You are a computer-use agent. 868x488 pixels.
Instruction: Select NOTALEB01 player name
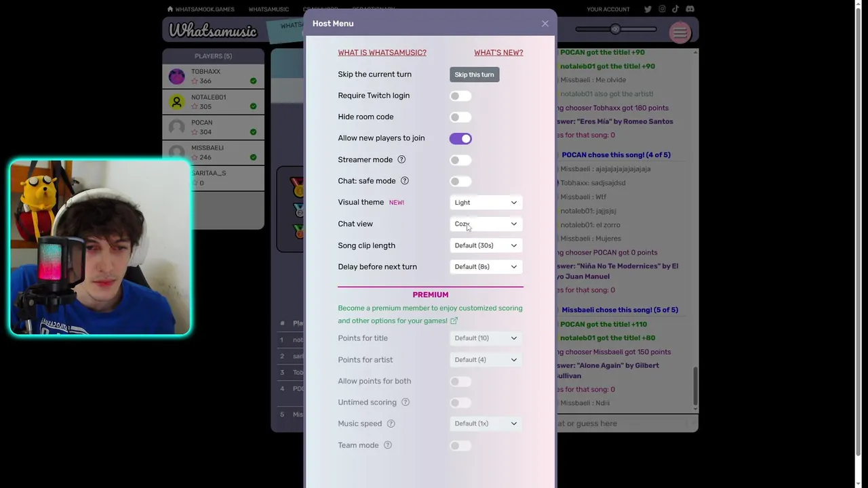[x=208, y=97]
